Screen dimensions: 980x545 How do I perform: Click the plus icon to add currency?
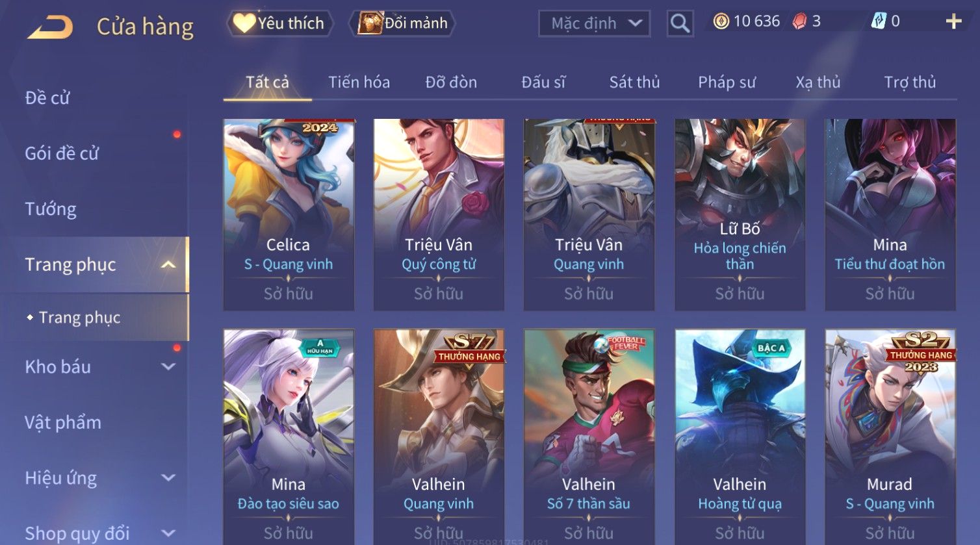[x=953, y=22]
